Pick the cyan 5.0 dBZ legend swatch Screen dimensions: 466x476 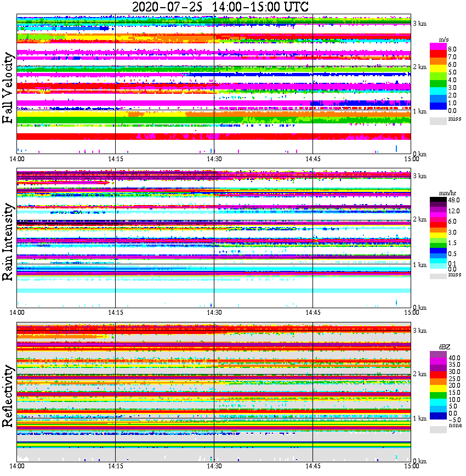coord(438,402)
